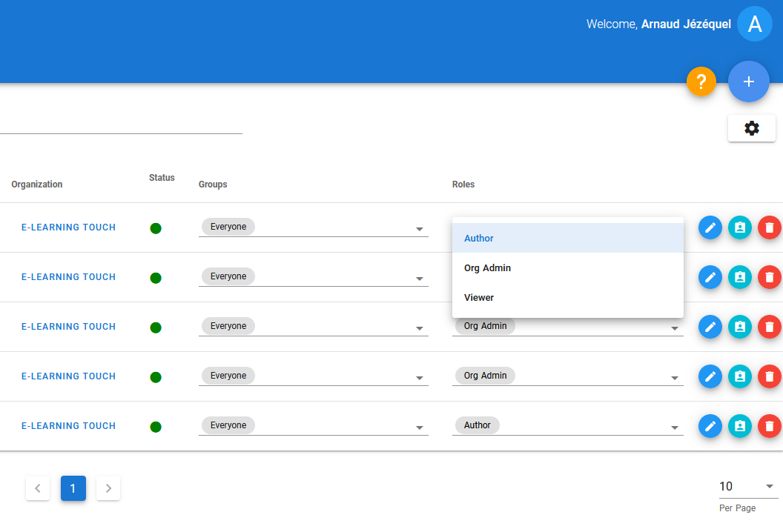Click the orange help question mark icon
Screen dimensions: 783x532
coord(701,82)
